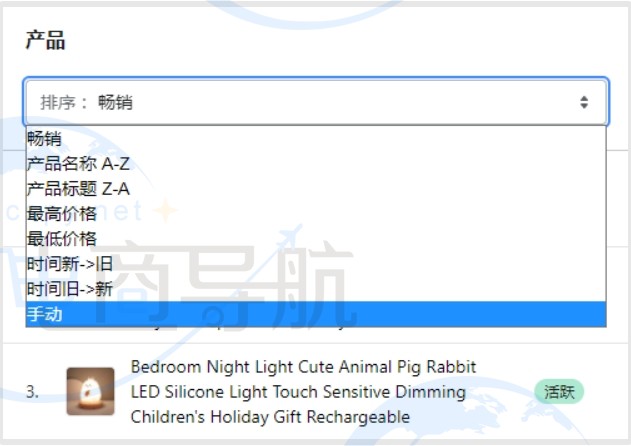Sort by 产品标题 Z-A

(x=78, y=188)
